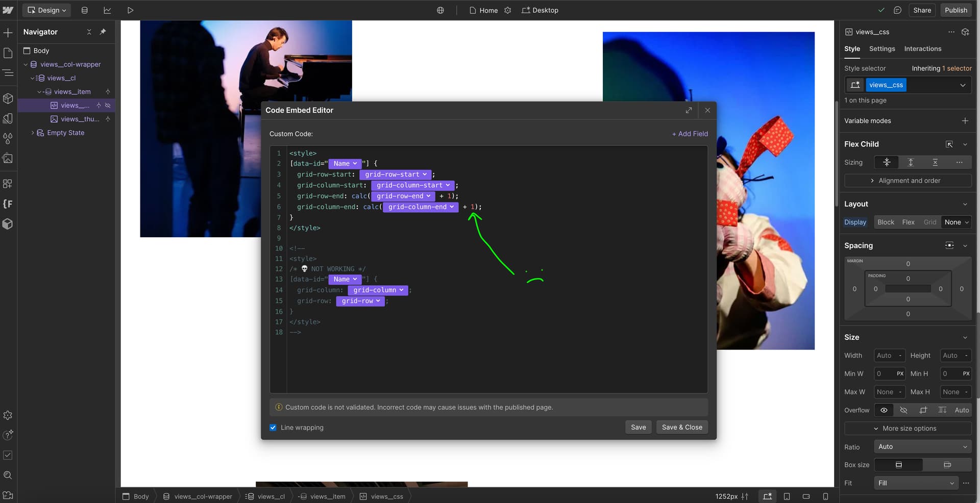Image resolution: width=980 pixels, height=503 pixels.
Task: Select views__item in breadcrumb bar
Action: pos(322,496)
